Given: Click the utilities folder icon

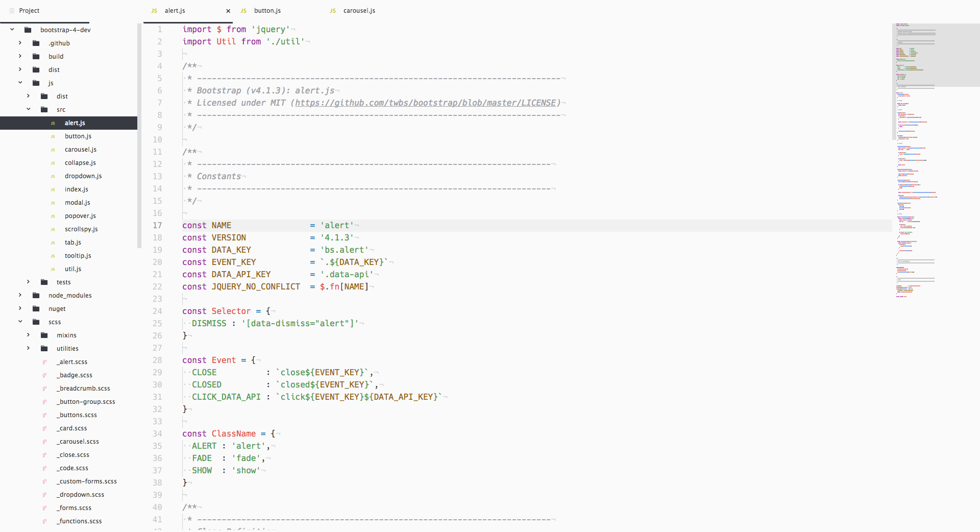Looking at the screenshot, I should point(44,349).
